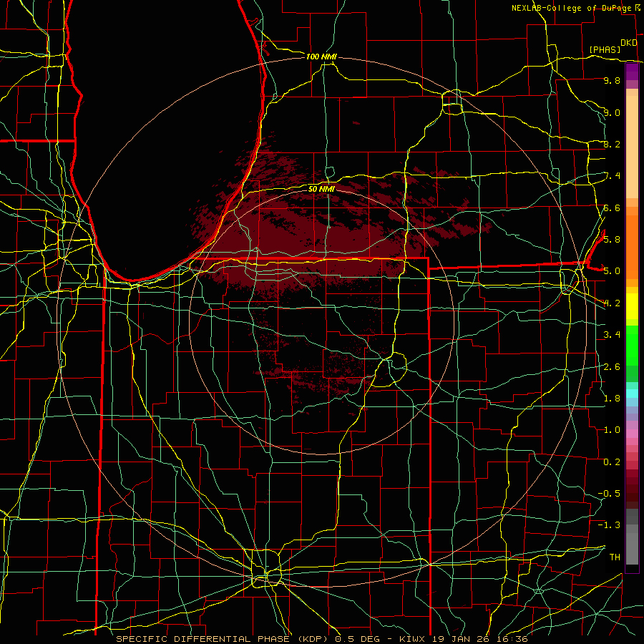644x644 pixels.
Task: Click the 50 NMI range ring label
Action: click(x=321, y=189)
